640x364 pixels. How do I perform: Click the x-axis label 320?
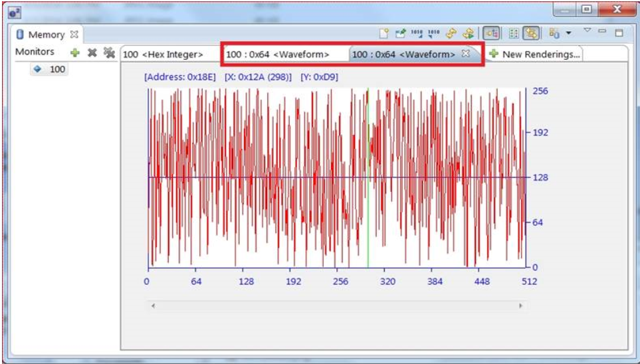tap(387, 282)
